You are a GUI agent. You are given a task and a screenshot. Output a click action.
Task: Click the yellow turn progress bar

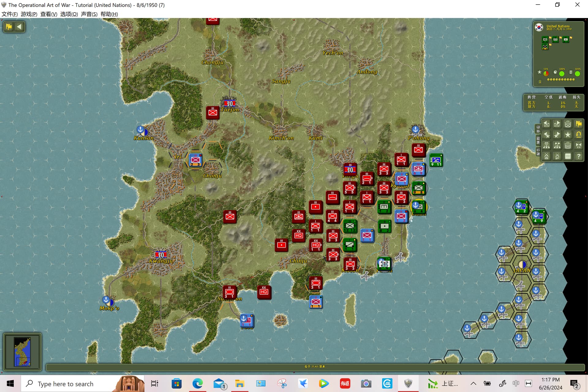tap(561, 80)
